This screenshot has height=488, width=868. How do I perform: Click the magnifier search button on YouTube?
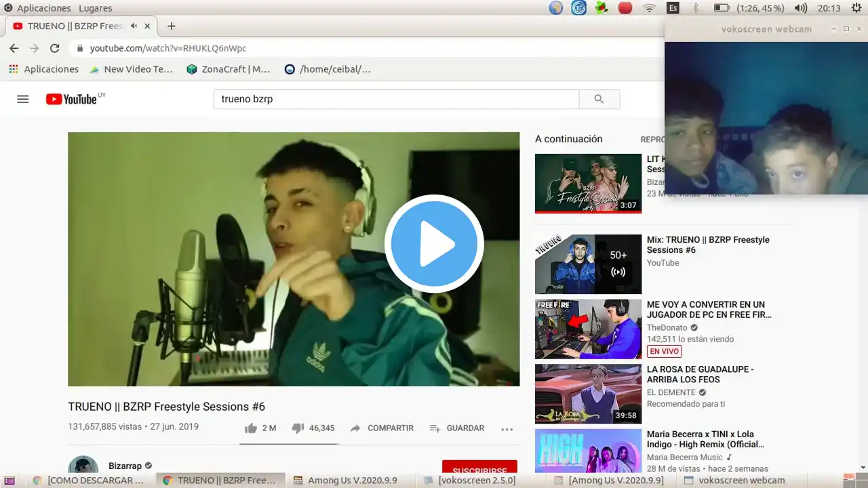click(599, 99)
